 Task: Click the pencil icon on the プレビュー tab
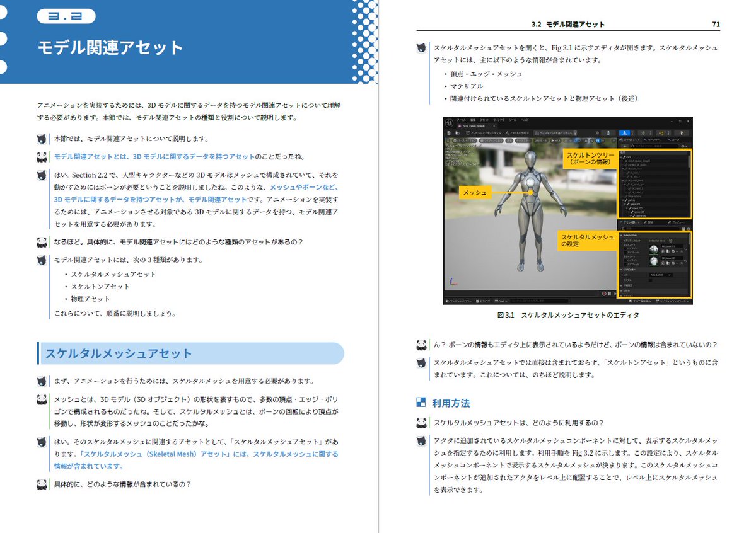[x=668, y=222]
